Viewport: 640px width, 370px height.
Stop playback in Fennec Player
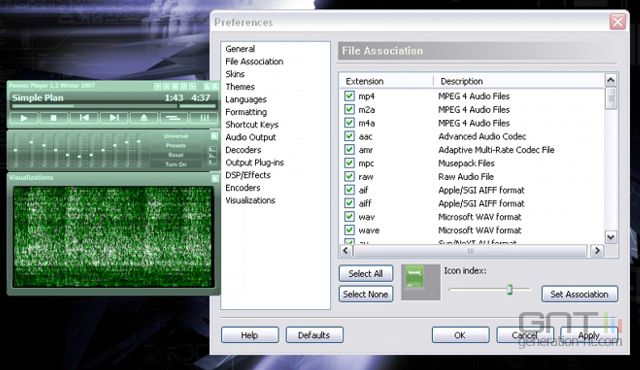pyautogui.click(x=53, y=118)
